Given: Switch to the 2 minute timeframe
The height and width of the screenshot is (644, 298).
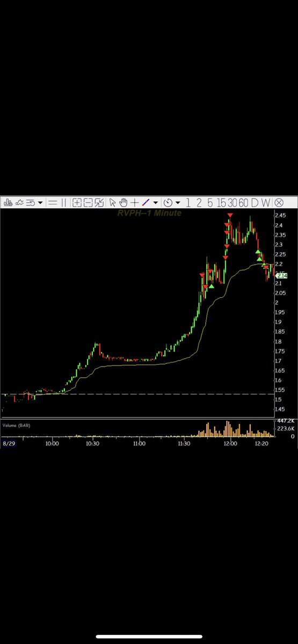Looking at the screenshot, I should point(199,202).
